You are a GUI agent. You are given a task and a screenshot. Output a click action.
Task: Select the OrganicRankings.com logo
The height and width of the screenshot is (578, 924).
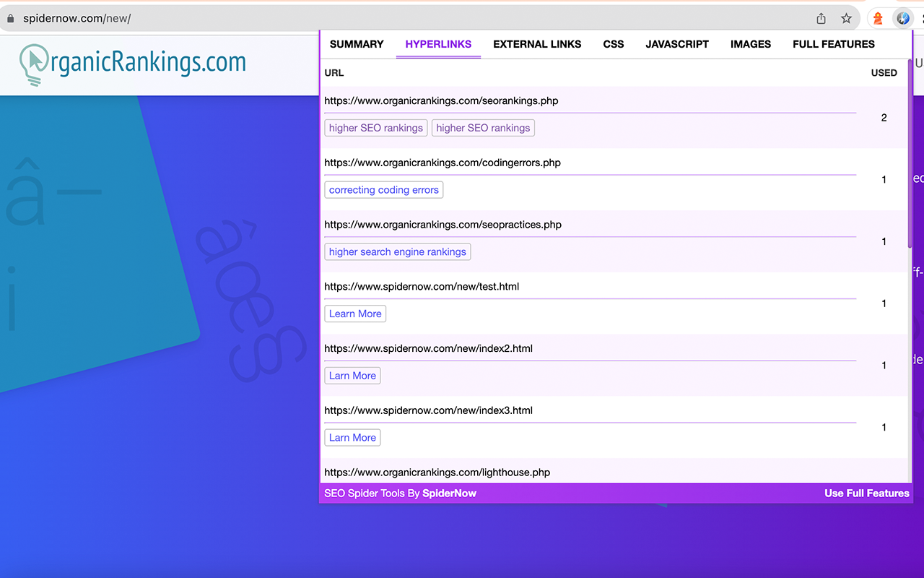134,63
